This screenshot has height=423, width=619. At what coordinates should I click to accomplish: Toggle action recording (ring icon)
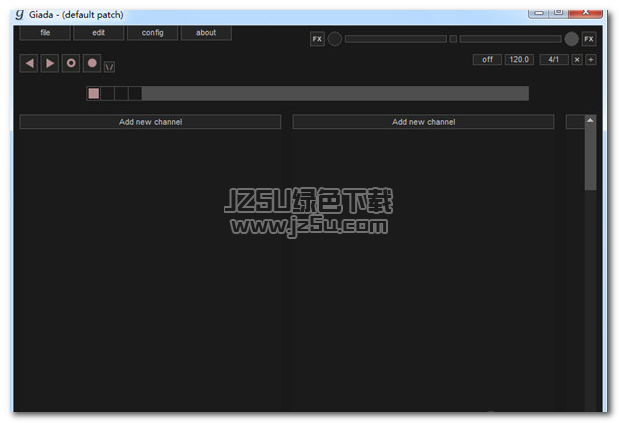point(71,64)
